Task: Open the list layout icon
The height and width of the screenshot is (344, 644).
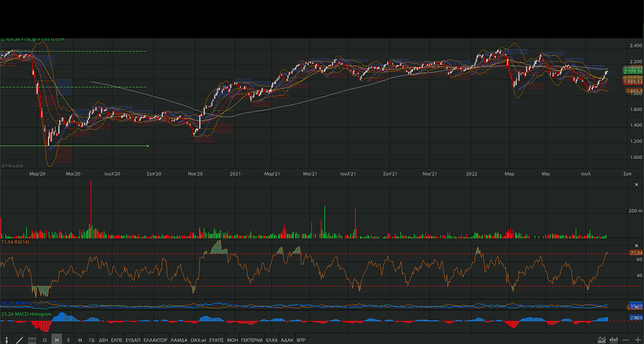Action: click(32, 340)
